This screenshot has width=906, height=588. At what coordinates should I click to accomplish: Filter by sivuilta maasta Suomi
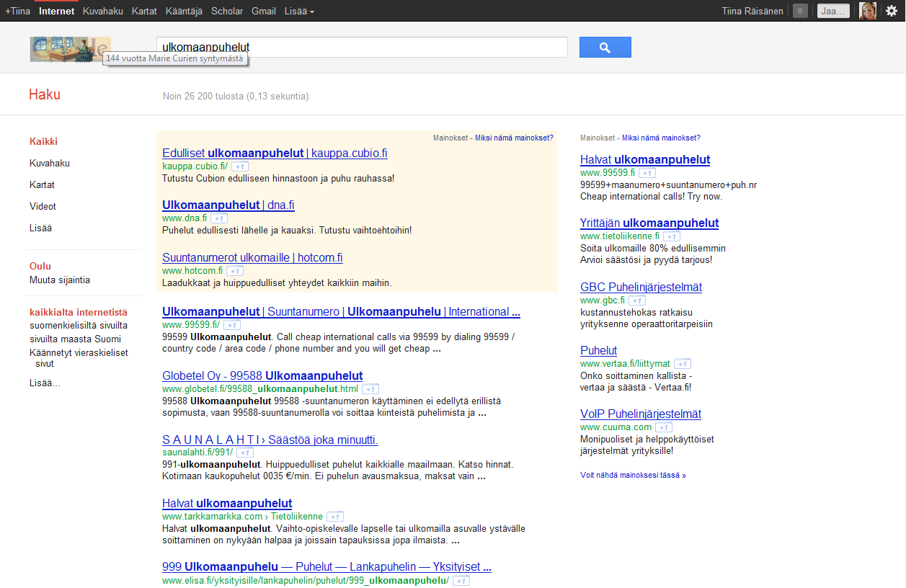(x=75, y=339)
